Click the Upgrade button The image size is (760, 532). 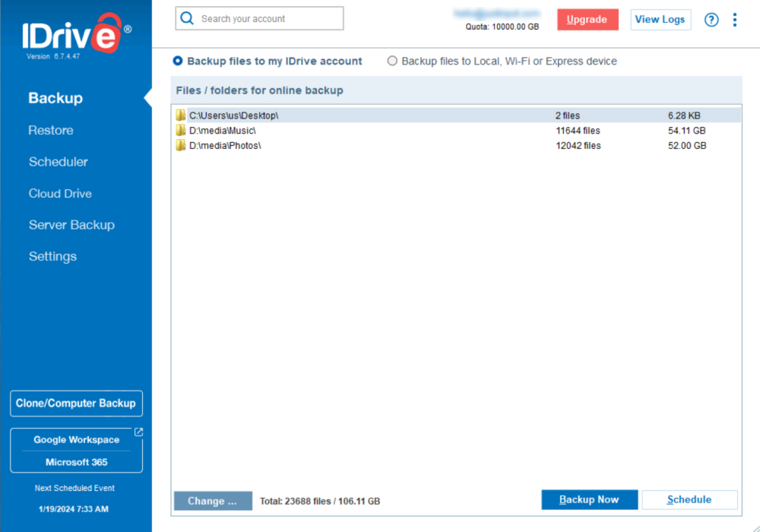[587, 19]
